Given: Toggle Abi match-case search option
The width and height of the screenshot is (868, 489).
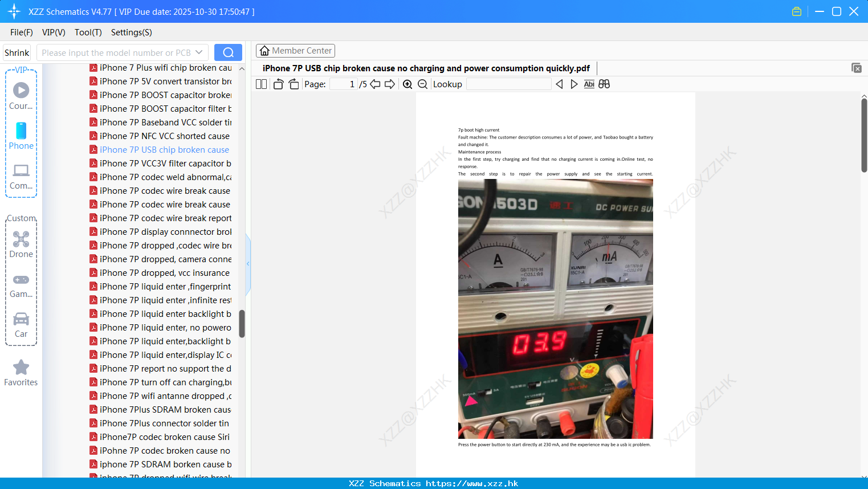Looking at the screenshot, I should pyautogui.click(x=589, y=84).
